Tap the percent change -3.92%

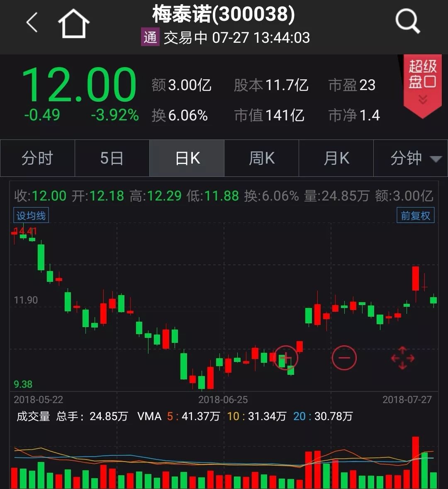point(114,115)
